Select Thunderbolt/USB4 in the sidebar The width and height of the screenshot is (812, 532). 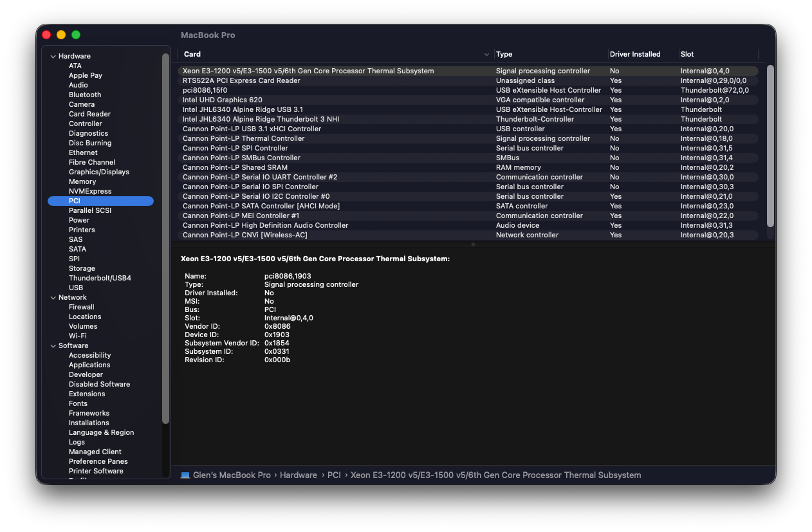coord(100,278)
